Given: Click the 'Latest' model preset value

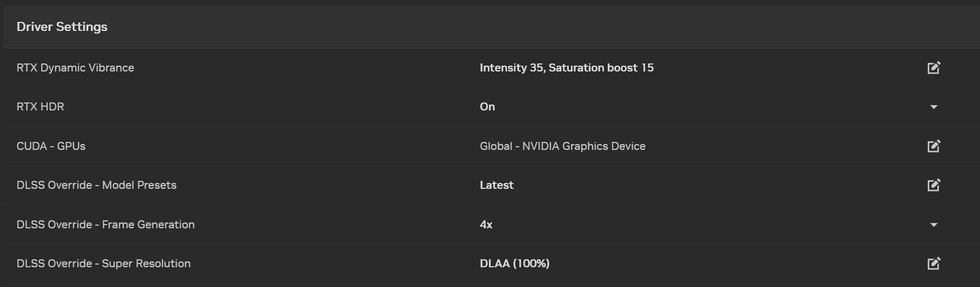Looking at the screenshot, I should pyautogui.click(x=496, y=185).
